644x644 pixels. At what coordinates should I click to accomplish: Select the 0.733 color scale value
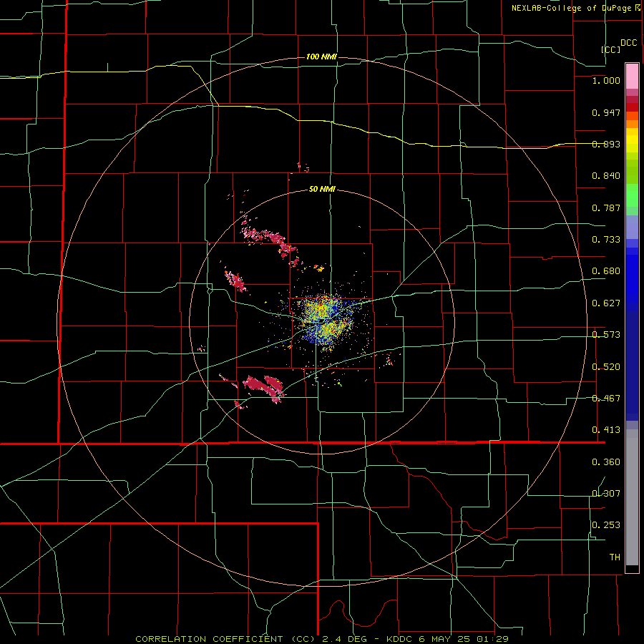click(x=606, y=240)
